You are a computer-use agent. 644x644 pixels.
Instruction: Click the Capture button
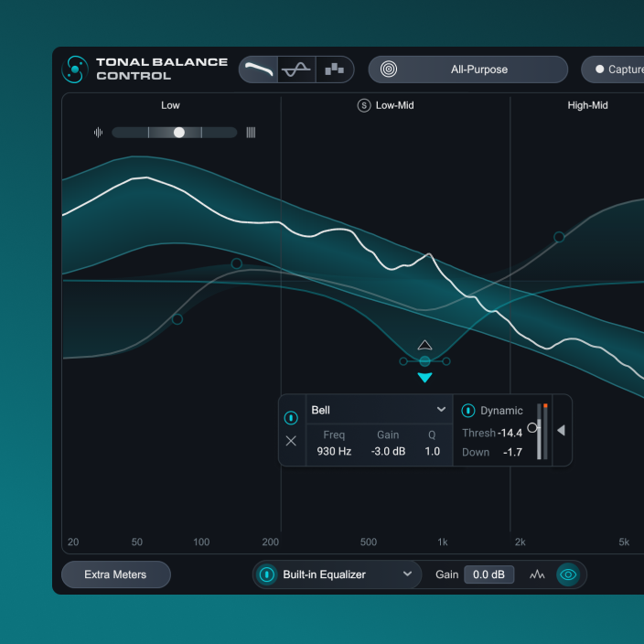617,70
